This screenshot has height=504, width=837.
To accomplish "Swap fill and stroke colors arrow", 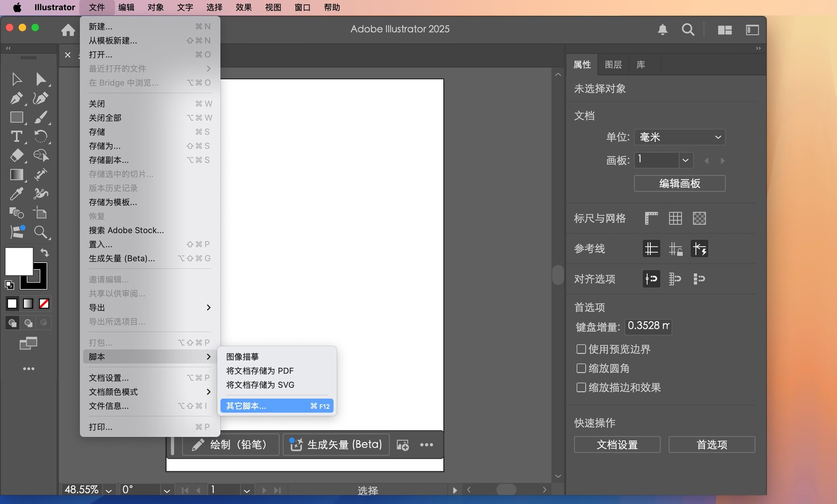I will (44, 252).
